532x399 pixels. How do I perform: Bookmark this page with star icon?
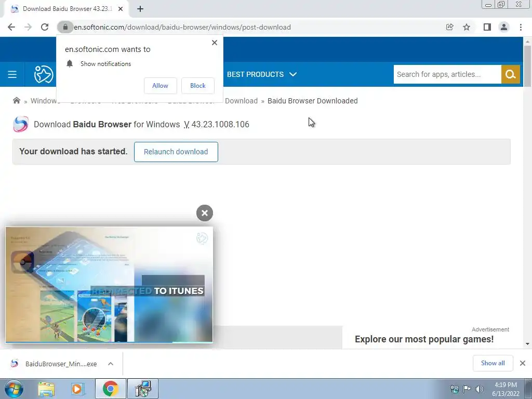click(x=467, y=27)
